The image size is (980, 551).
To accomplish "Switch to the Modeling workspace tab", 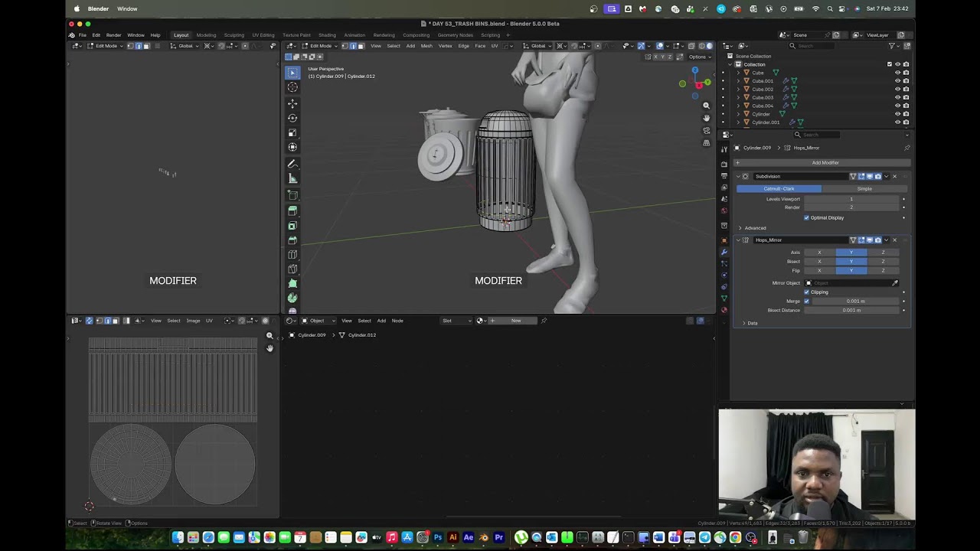I will pyautogui.click(x=206, y=35).
